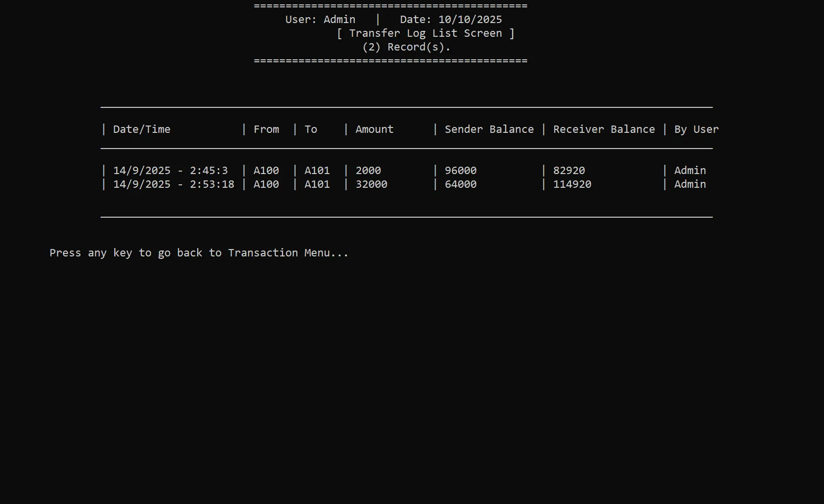This screenshot has width=824, height=504.
Task: Select the "Date: 10/10/2025" header text
Action: [451, 20]
